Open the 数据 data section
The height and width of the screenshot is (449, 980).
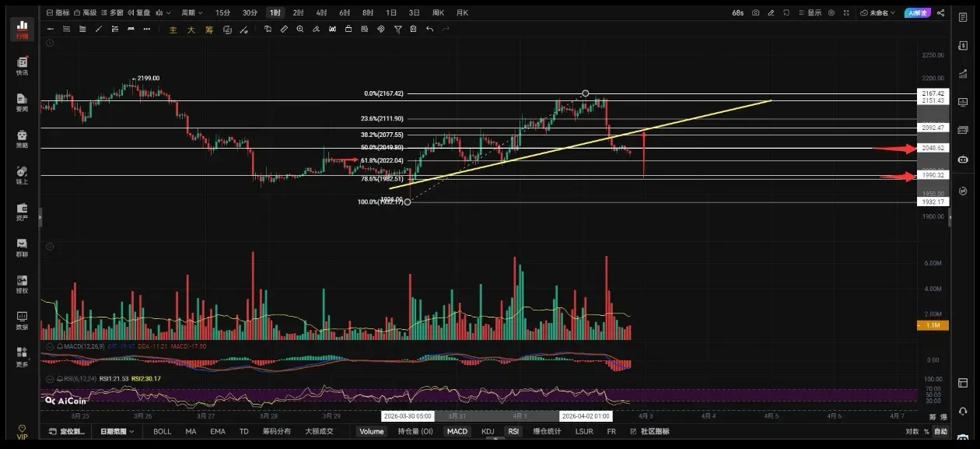pos(22,321)
